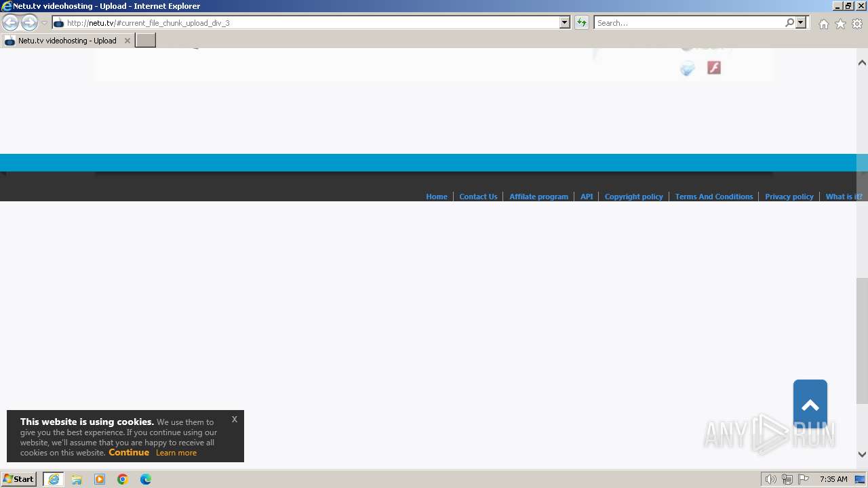Open the Windows Start menu
Image resolution: width=868 pixels, height=488 pixels.
point(19,479)
